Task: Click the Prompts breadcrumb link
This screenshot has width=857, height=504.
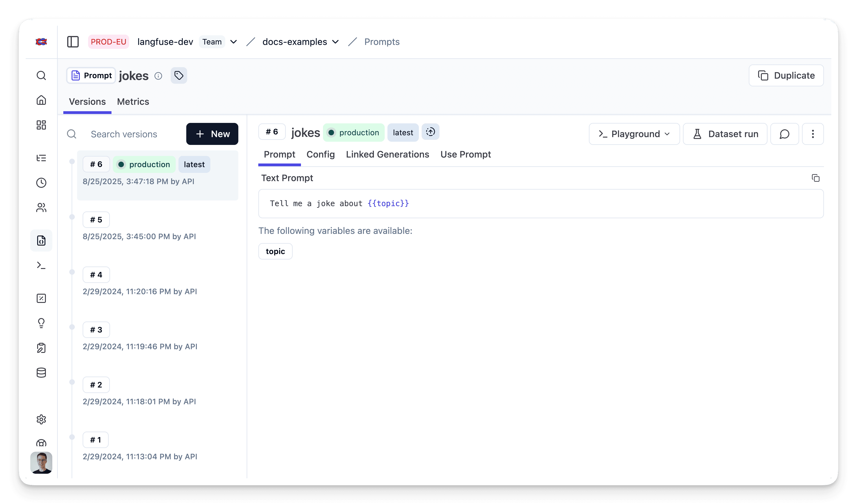Action: (381, 42)
